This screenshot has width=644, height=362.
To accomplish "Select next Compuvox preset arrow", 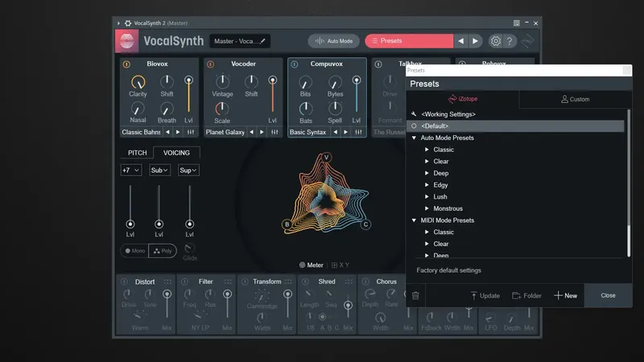I will [x=346, y=132].
